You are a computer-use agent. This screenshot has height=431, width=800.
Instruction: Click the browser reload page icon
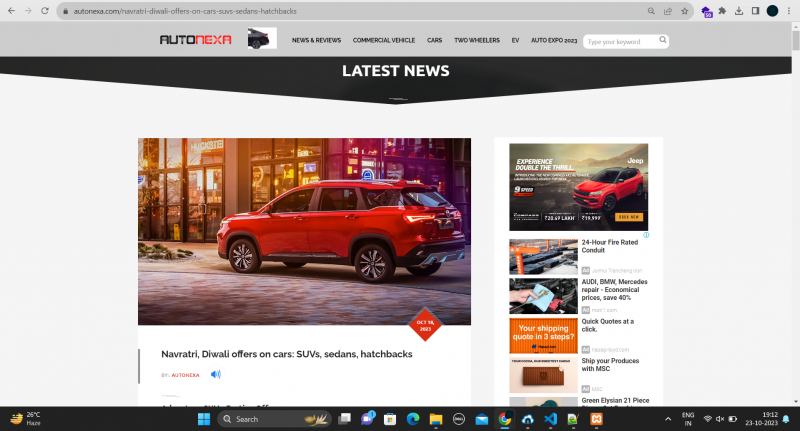[45, 11]
